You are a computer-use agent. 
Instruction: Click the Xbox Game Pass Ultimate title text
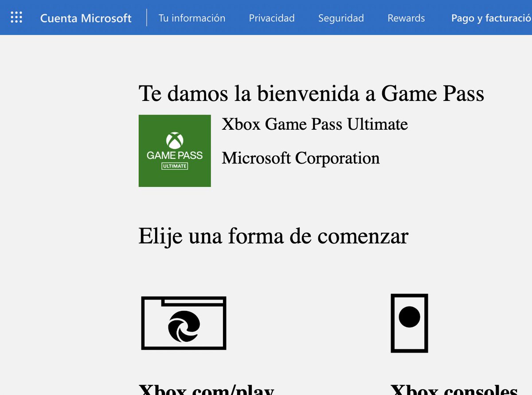tap(315, 124)
